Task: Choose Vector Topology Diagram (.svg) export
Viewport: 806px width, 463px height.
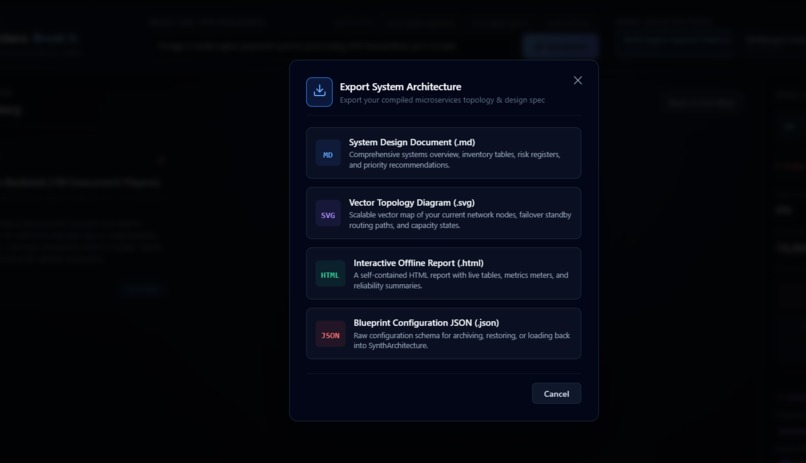Action: pyautogui.click(x=444, y=213)
